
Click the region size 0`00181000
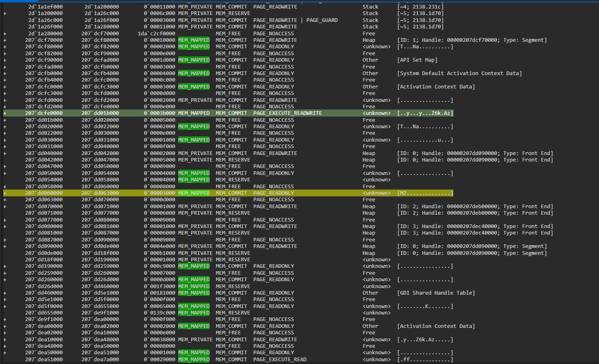coord(160,293)
